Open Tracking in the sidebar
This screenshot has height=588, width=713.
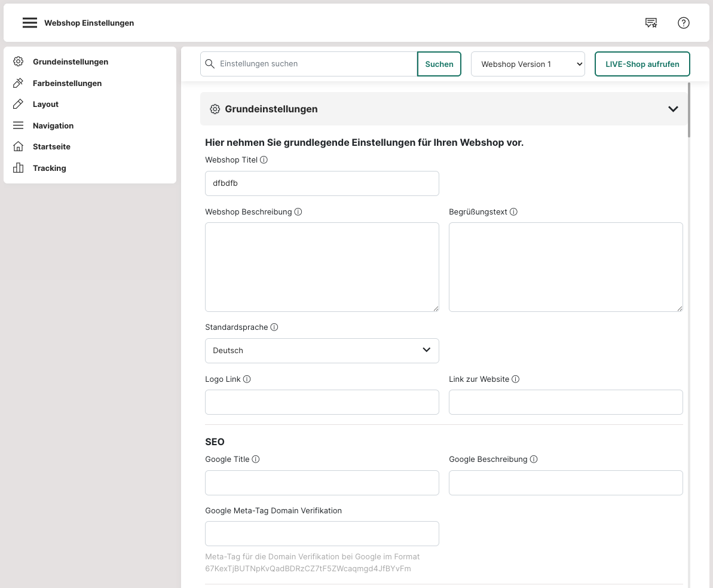click(x=49, y=168)
